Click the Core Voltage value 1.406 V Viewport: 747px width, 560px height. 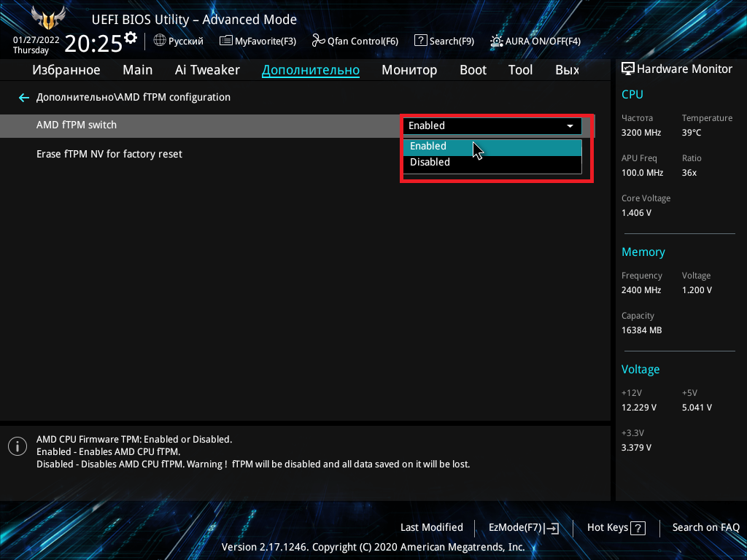(x=636, y=213)
